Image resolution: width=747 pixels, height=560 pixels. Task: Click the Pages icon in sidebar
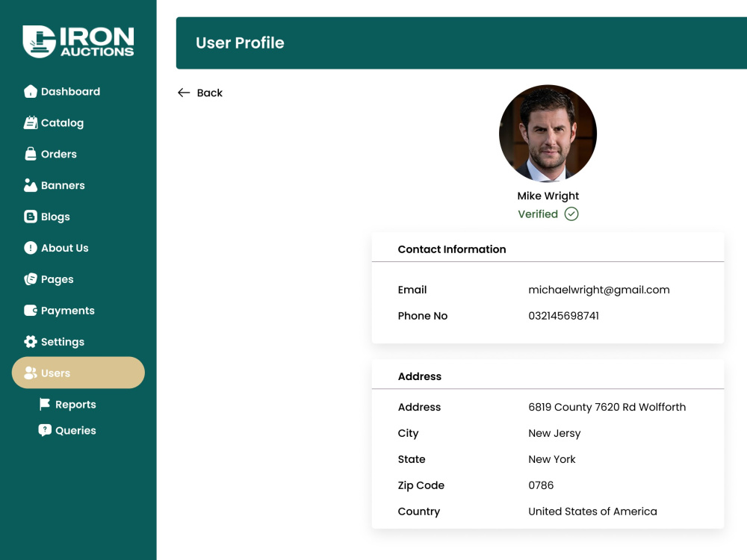coord(31,279)
